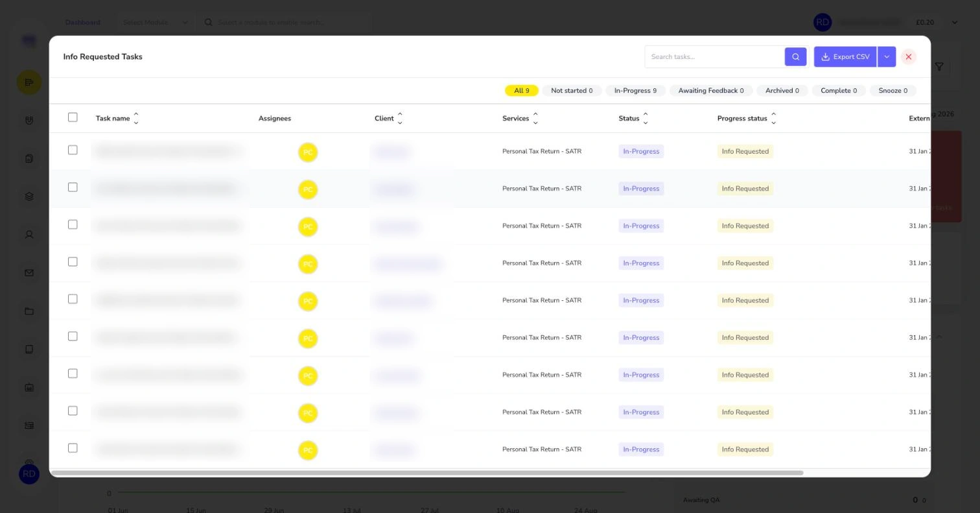Click the PC assignee avatar in the last row
Screen dimensions: 980x513
[x=308, y=450]
